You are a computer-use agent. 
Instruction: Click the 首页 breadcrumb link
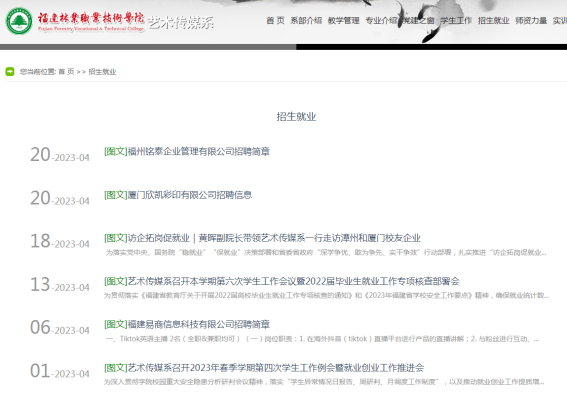tap(66, 72)
